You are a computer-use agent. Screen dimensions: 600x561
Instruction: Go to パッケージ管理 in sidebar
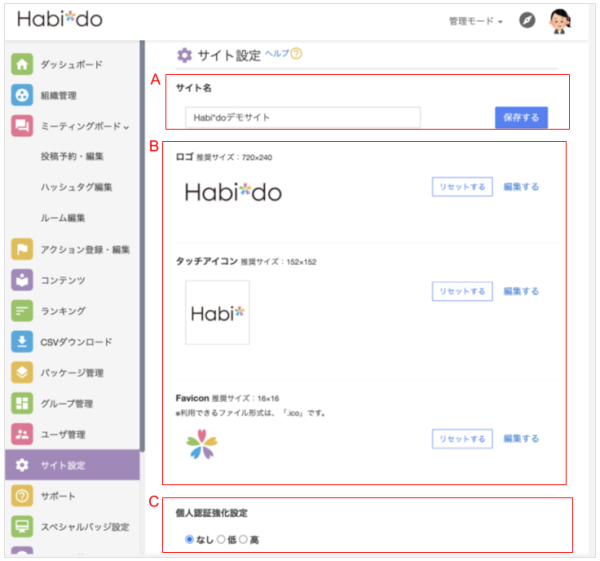[x=72, y=373]
